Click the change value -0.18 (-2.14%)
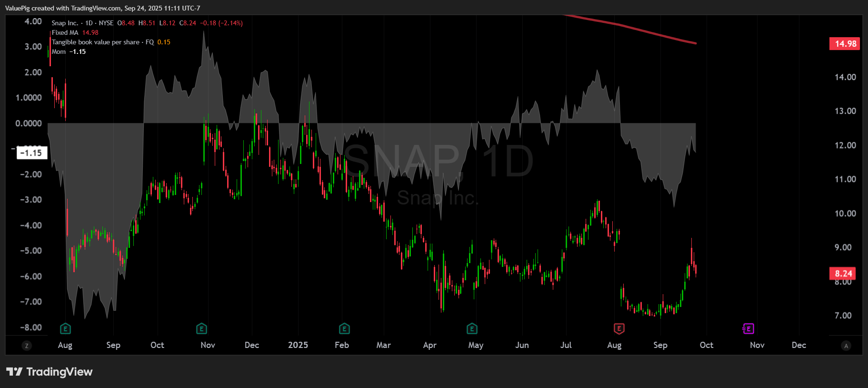 tap(221, 23)
